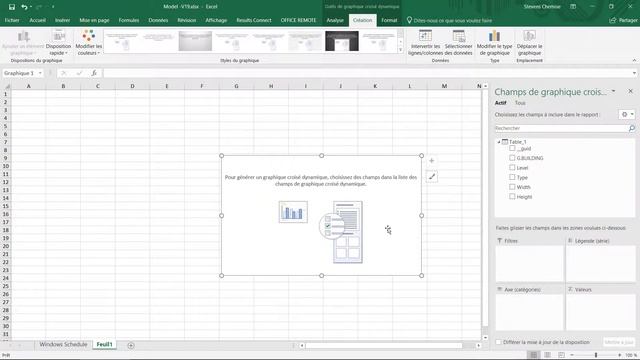This screenshot has height=360, width=640.
Task: Switch to Tous fields tab
Action: coord(520,103)
